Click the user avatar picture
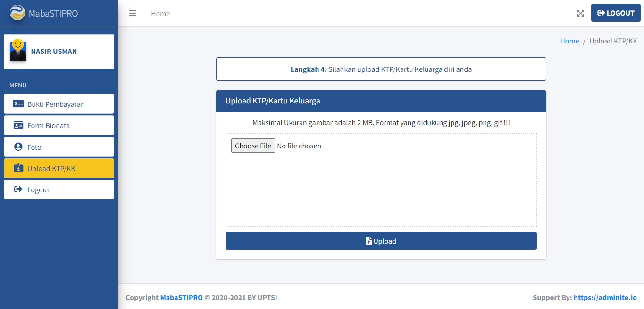 [x=18, y=51]
